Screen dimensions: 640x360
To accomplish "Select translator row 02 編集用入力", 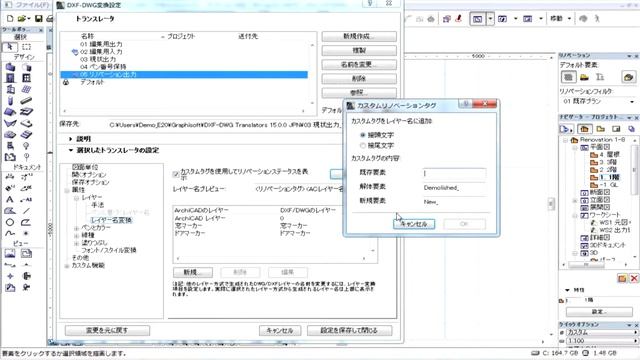I will point(184,52).
